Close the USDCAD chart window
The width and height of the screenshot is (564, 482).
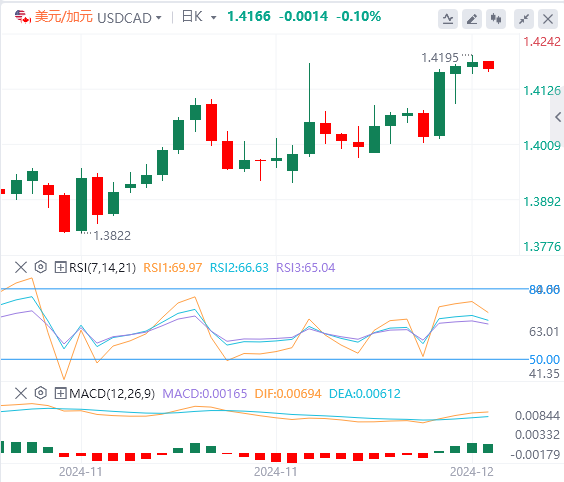[548, 19]
